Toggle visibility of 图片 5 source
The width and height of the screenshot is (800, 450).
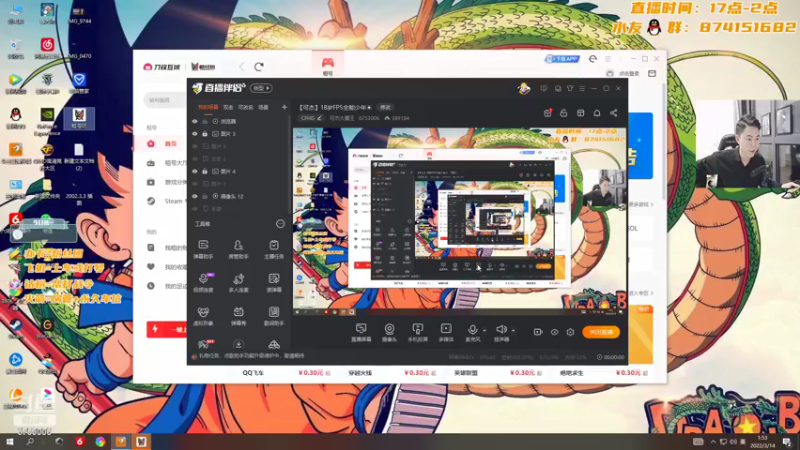(195, 146)
